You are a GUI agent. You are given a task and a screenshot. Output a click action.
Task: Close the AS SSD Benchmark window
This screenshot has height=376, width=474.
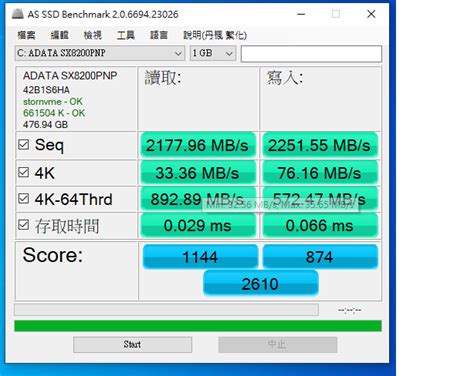coord(371,14)
